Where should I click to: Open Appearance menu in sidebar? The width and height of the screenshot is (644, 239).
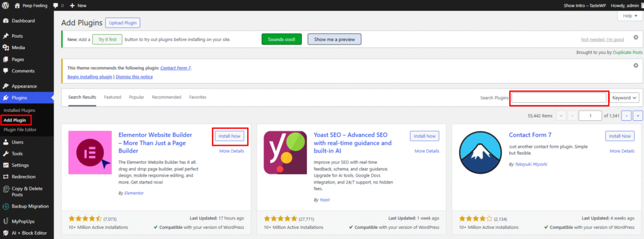[x=25, y=86]
